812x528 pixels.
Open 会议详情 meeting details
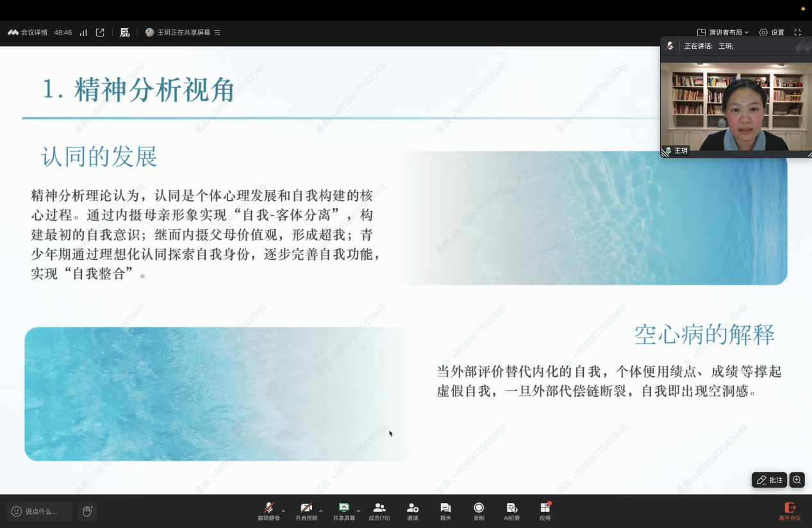click(x=28, y=32)
